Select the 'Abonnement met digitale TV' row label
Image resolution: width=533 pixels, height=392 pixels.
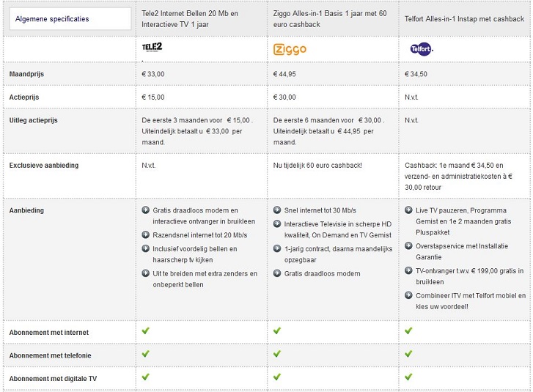[x=53, y=379]
